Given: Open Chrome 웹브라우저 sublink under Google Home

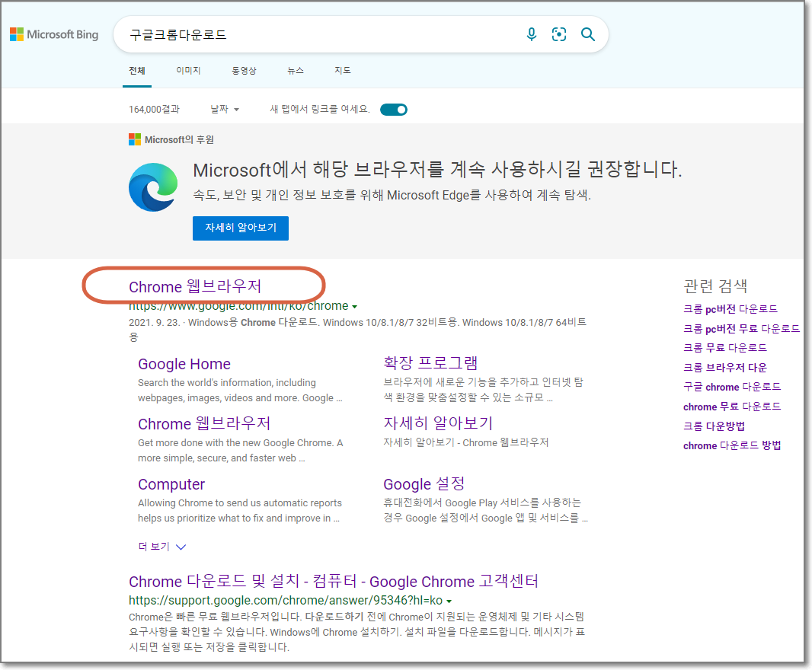Looking at the screenshot, I should [204, 423].
